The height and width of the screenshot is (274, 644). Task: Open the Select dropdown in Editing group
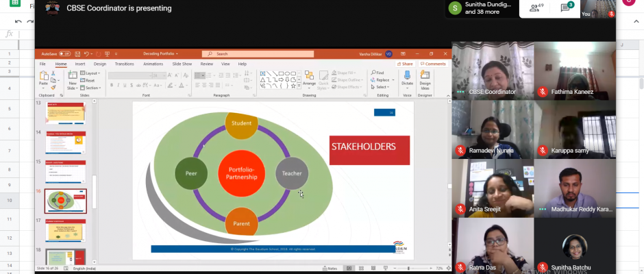pos(381,87)
